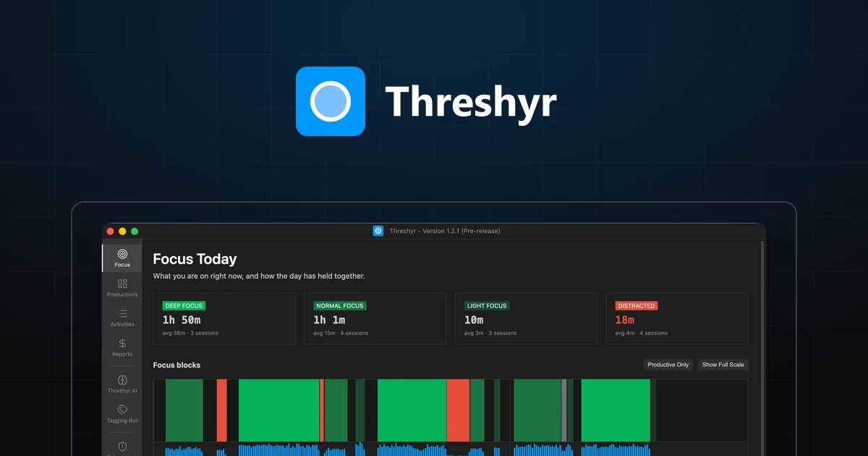
Task: Open the Productivity sidebar section
Action: (122, 288)
